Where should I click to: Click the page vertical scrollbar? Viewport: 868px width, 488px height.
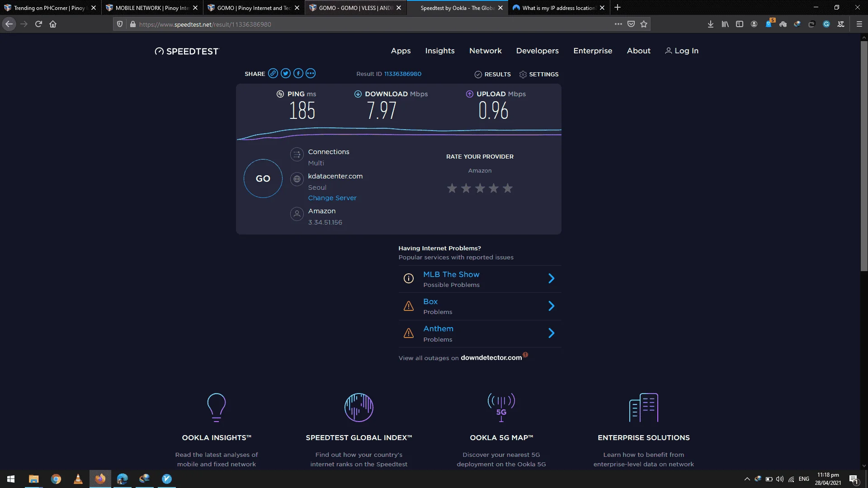pyautogui.click(x=864, y=156)
